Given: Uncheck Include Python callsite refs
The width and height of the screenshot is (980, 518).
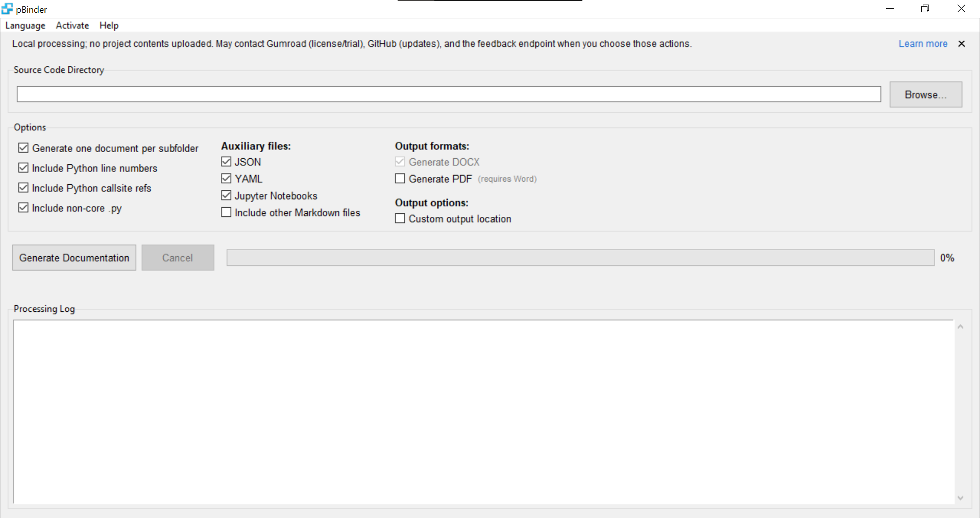Looking at the screenshot, I should click(x=23, y=187).
